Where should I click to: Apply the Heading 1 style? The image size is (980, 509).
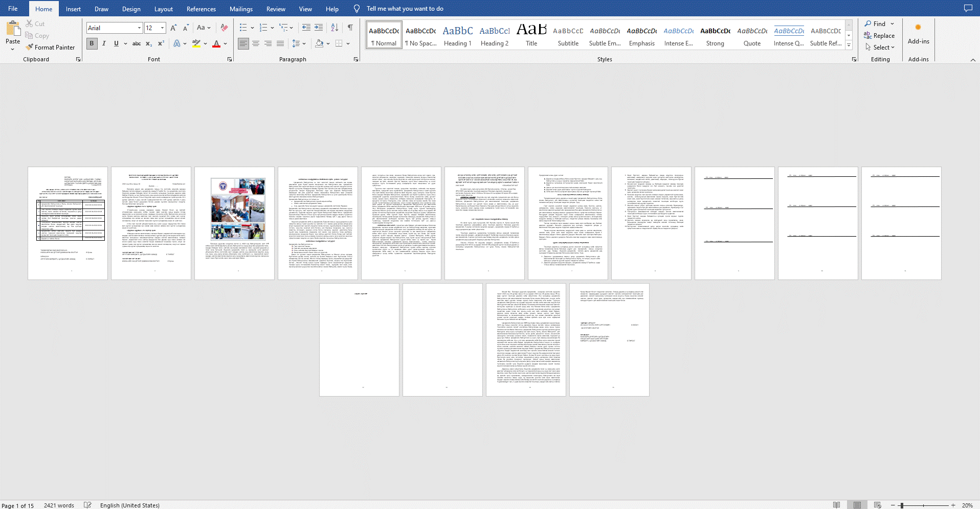point(457,35)
